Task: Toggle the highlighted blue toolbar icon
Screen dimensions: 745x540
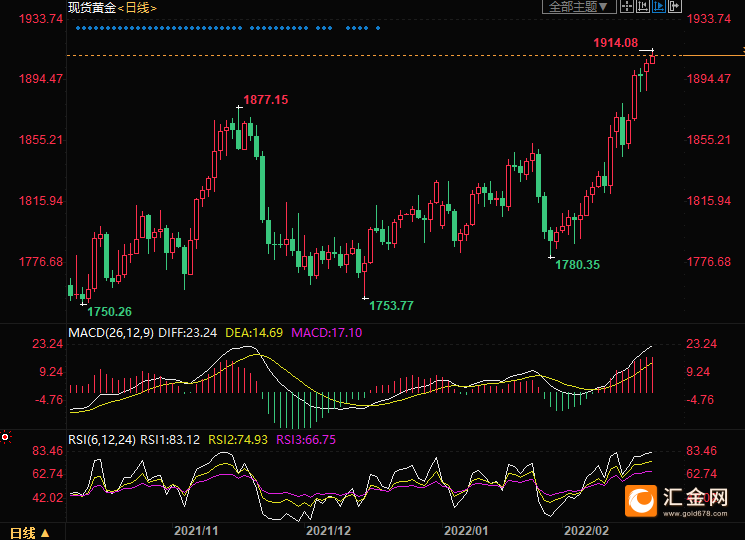Action: click(x=659, y=6)
